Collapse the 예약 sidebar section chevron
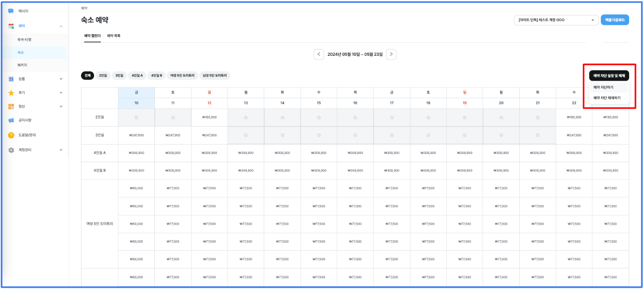 coord(61,26)
